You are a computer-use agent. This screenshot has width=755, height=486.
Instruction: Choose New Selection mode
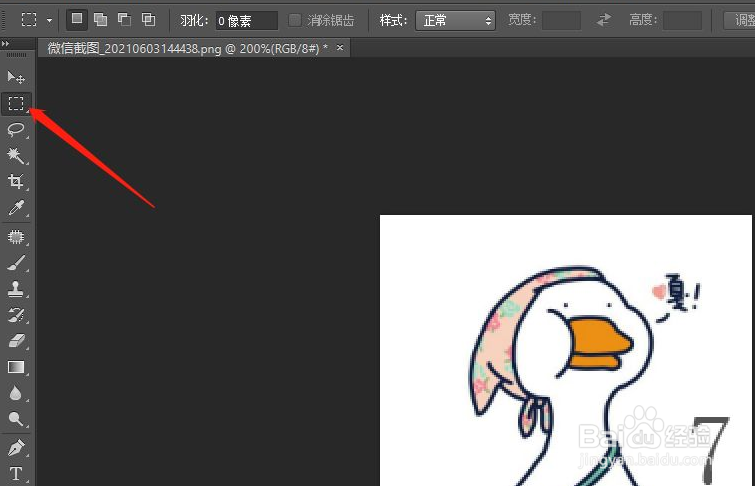(77, 19)
